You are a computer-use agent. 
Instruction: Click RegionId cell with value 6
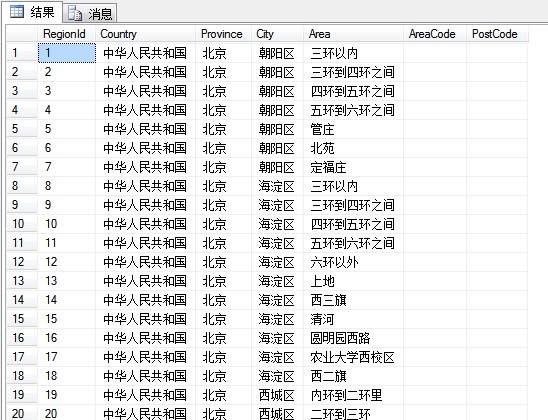66,148
